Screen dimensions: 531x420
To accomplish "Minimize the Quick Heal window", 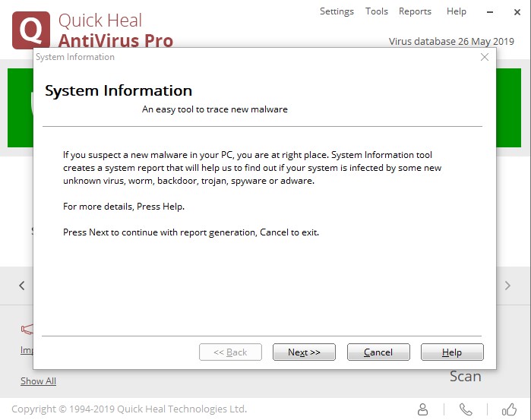I will (x=490, y=12).
